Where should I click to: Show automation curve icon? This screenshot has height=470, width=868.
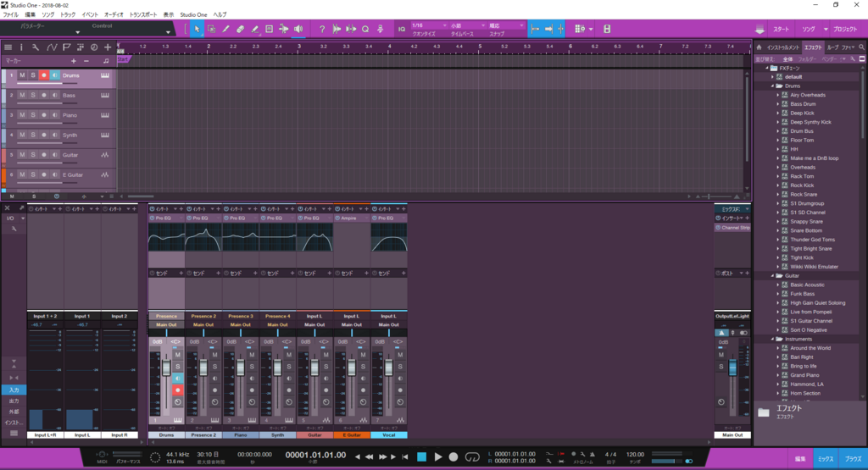tap(52, 47)
